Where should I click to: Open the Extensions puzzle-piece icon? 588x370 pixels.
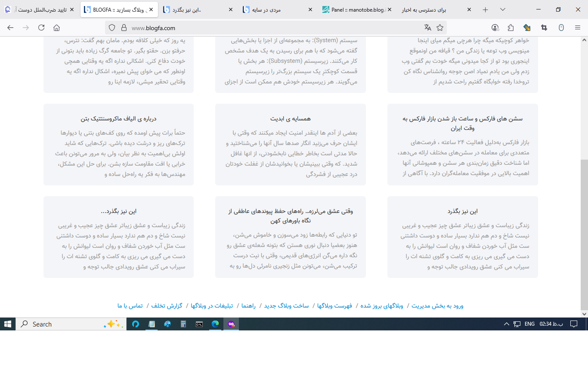pos(511,28)
